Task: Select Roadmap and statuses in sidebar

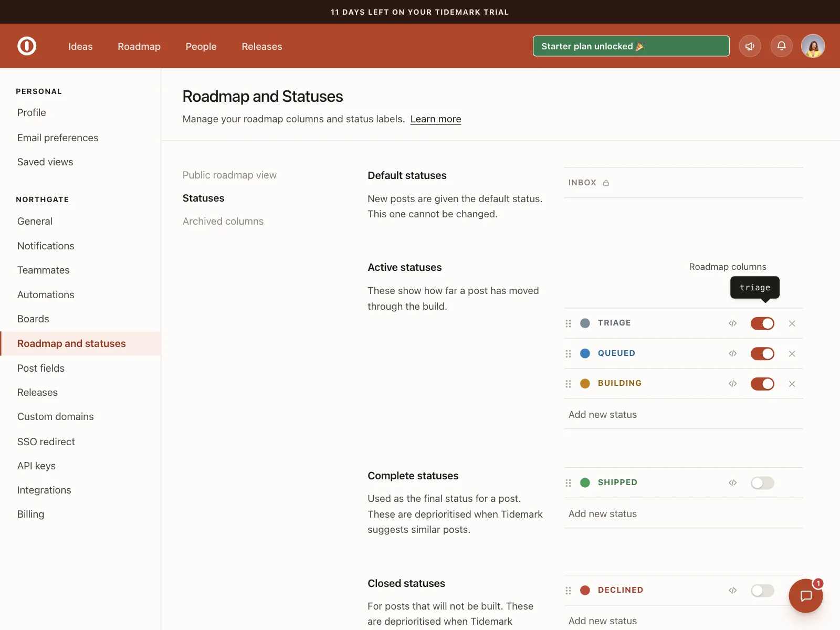Action: point(80,344)
